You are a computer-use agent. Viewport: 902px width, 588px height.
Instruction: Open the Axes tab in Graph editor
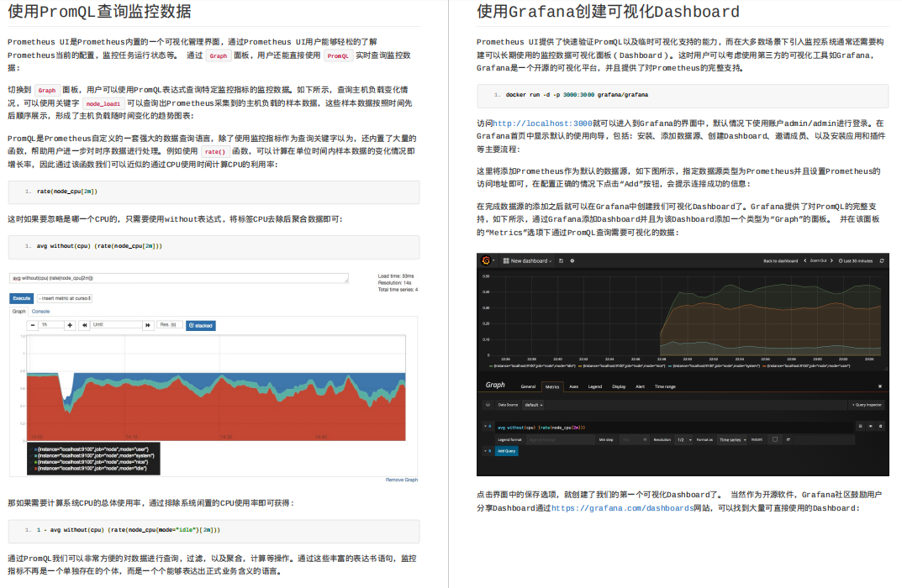[573, 386]
